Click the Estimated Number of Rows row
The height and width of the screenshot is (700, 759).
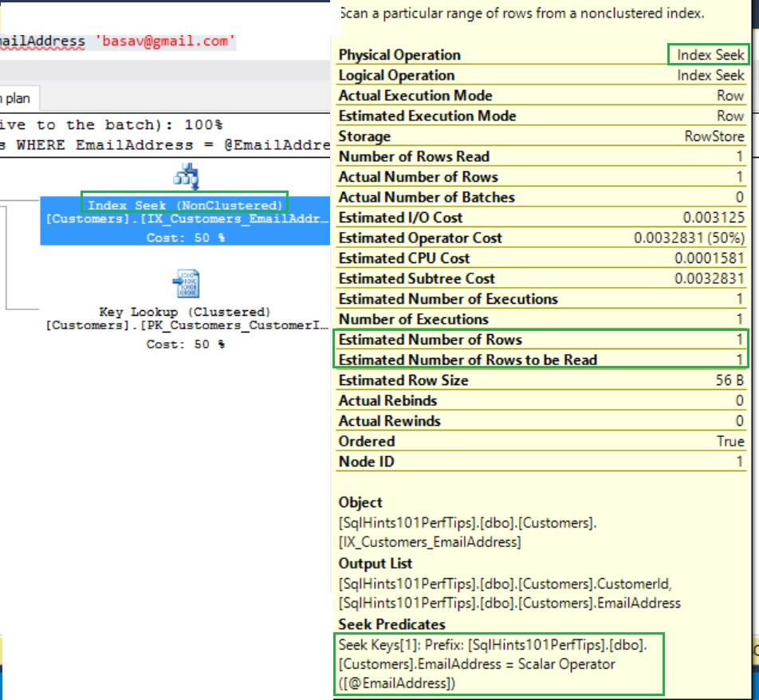(x=541, y=340)
